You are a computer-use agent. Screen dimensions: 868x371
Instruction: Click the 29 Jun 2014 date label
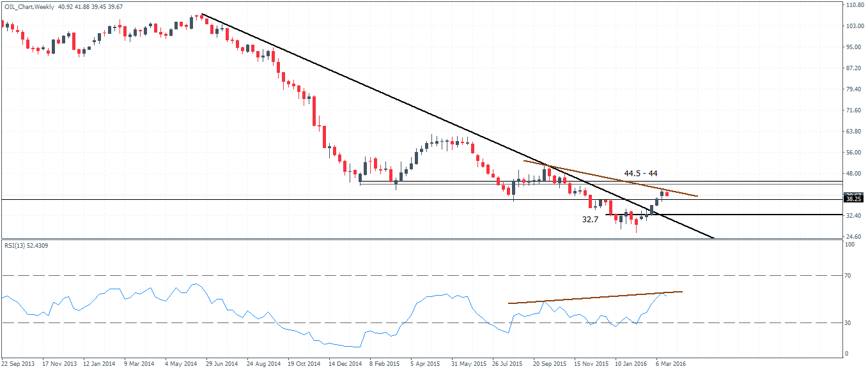coord(222,363)
